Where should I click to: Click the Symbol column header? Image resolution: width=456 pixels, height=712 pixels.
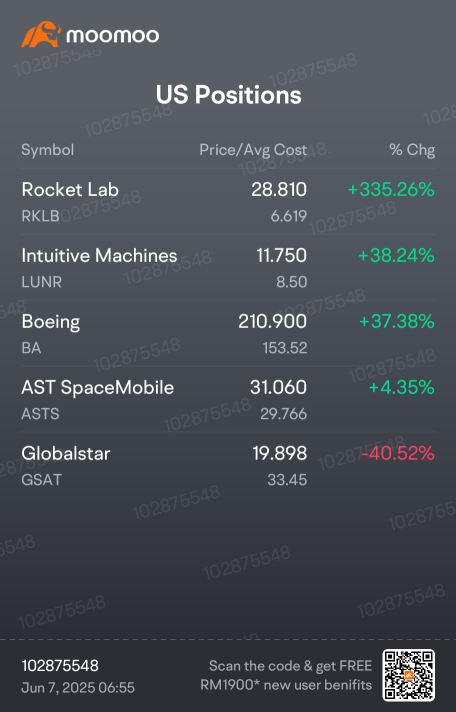[x=48, y=150]
